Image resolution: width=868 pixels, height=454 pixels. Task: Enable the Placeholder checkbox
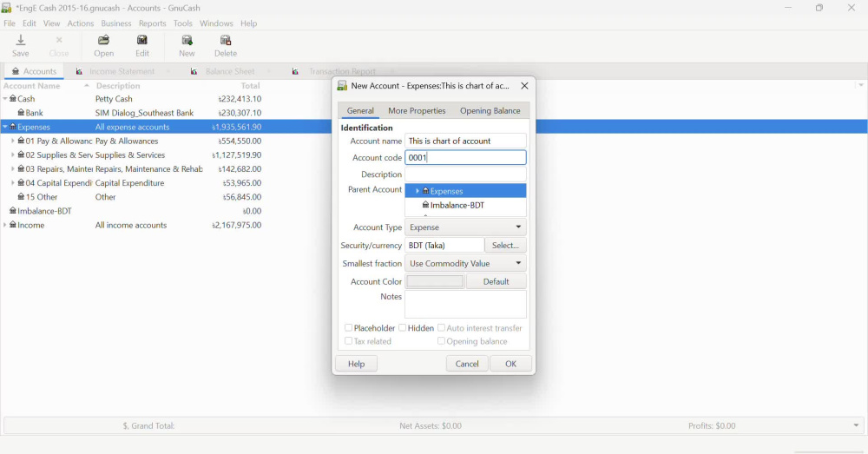[x=348, y=328]
